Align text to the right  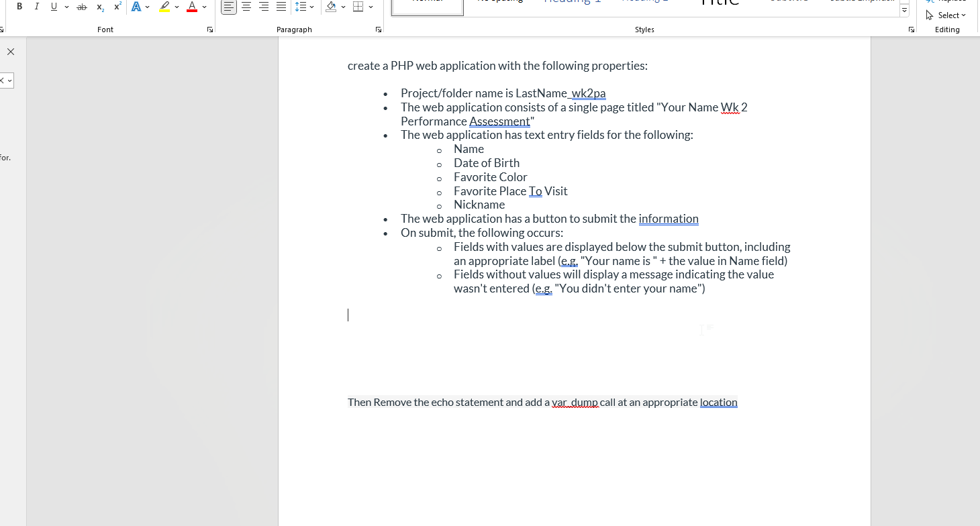pos(264,7)
